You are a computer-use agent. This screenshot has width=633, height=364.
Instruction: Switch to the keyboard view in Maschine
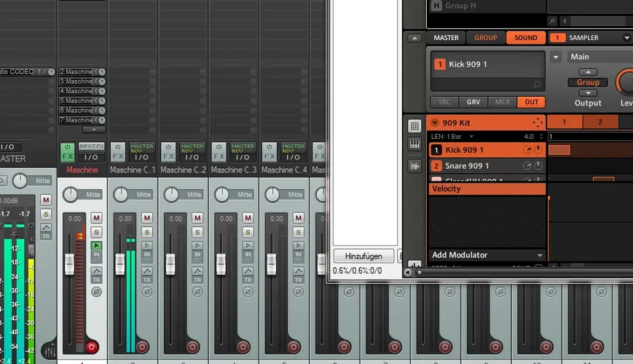414,145
